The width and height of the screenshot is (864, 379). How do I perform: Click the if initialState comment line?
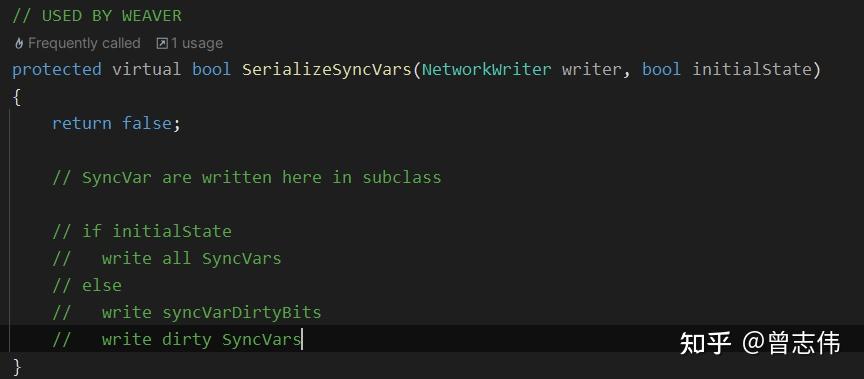[142, 231]
